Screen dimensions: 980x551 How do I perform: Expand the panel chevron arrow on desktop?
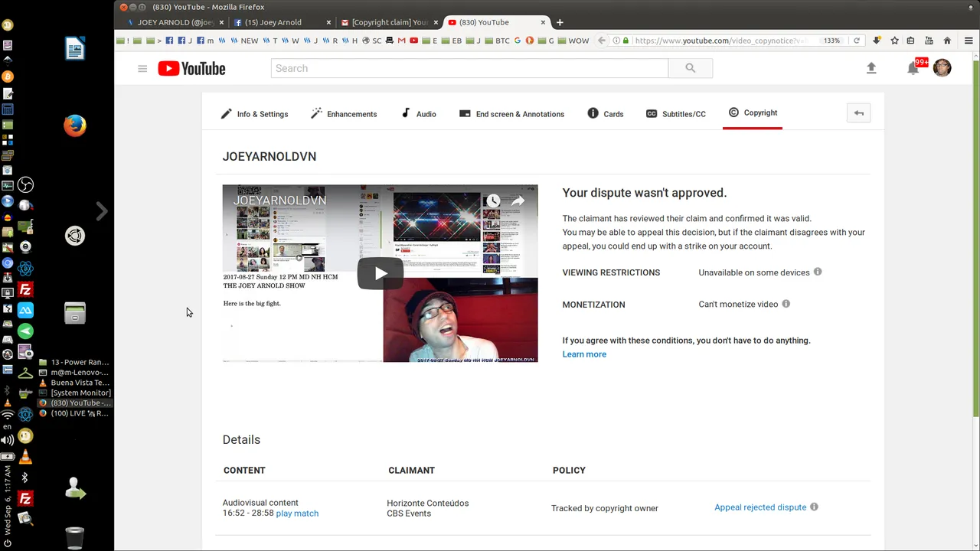[x=102, y=210]
